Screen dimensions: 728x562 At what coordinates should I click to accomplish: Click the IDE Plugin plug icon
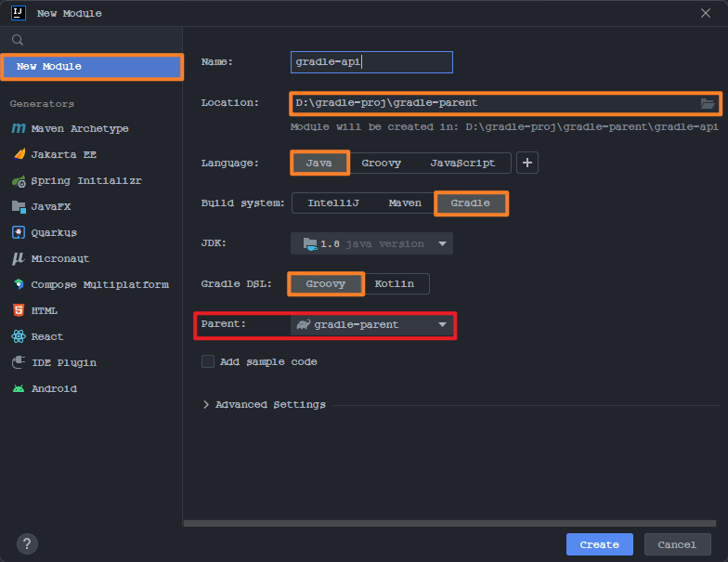pyautogui.click(x=19, y=362)
